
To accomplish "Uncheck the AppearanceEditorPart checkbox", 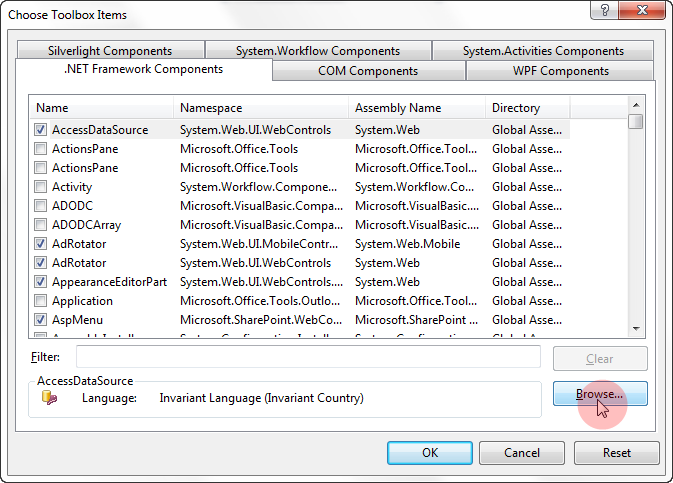I will 40,282.
